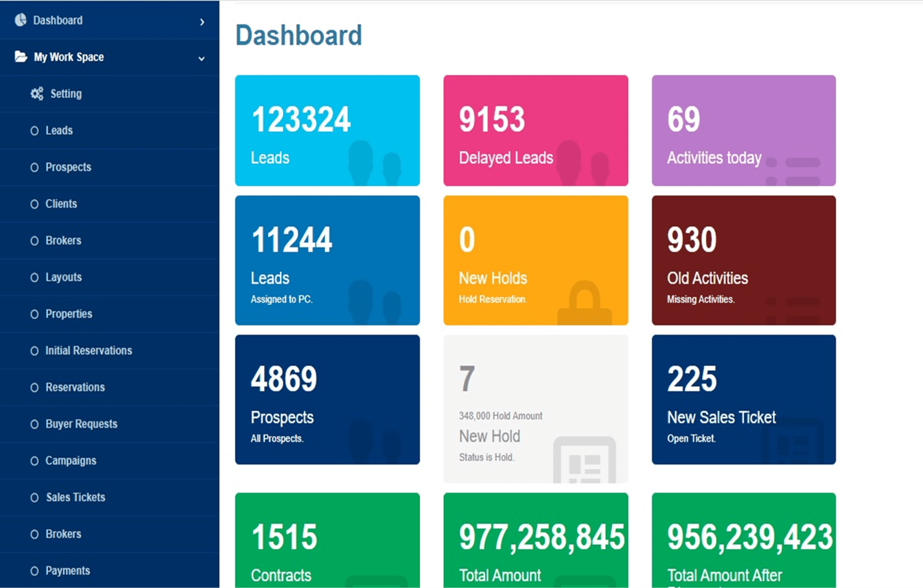Click the folder icon beside My Work Space
The height and width of the screenshot is (588, 923).
click(x=19, y=57)
